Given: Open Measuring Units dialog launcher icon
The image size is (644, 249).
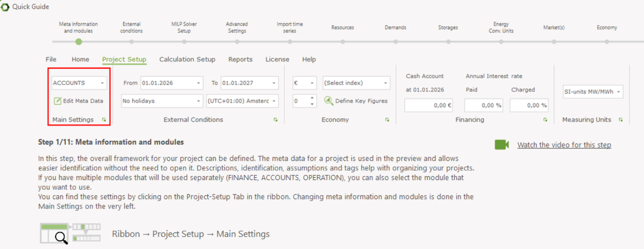Looking at the screenshot, I should (621, 120).
